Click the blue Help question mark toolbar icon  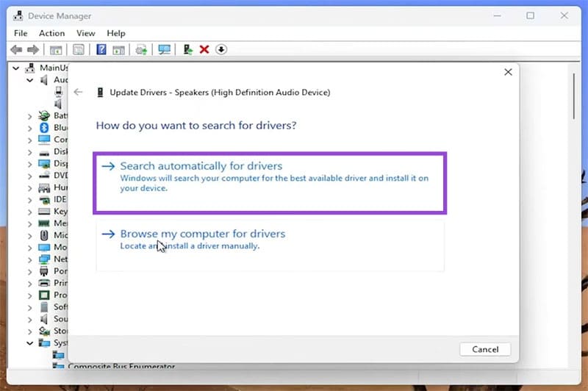click(x=101, y=49)
